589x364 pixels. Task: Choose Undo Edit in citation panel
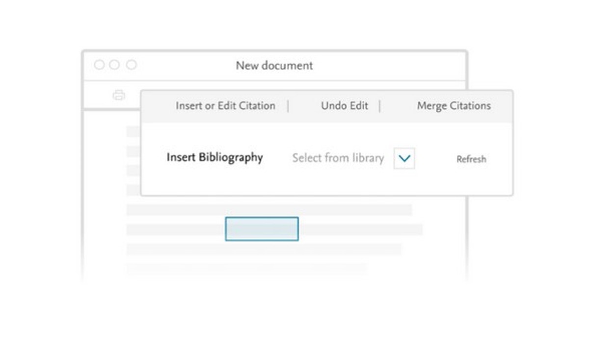[344, 106]
